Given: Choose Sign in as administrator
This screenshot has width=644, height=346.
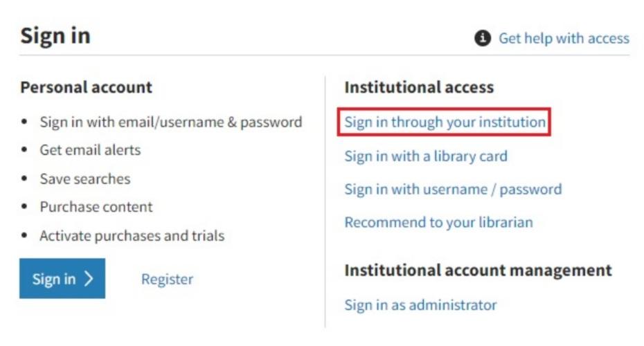Looking at the screenshot, I should pyautogui.click(x=420, y=305).
